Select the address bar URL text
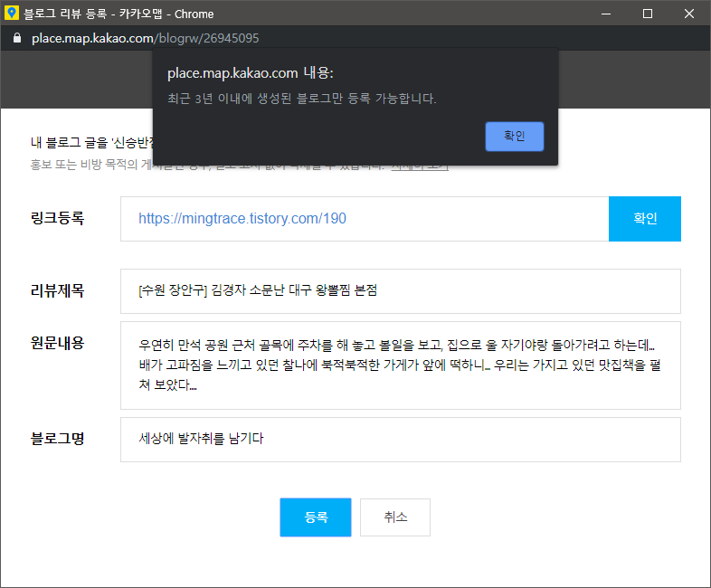 click(145, 38)
